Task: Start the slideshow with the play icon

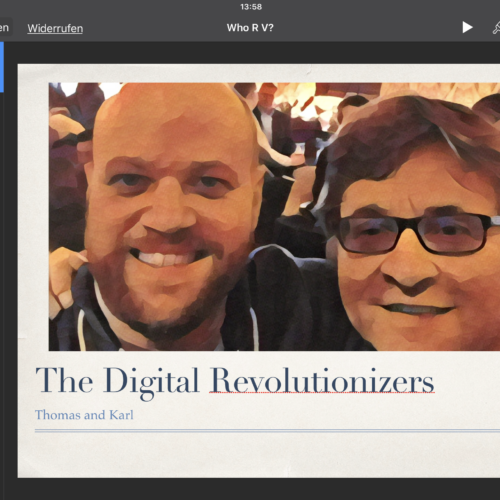Action: [467, 27]
